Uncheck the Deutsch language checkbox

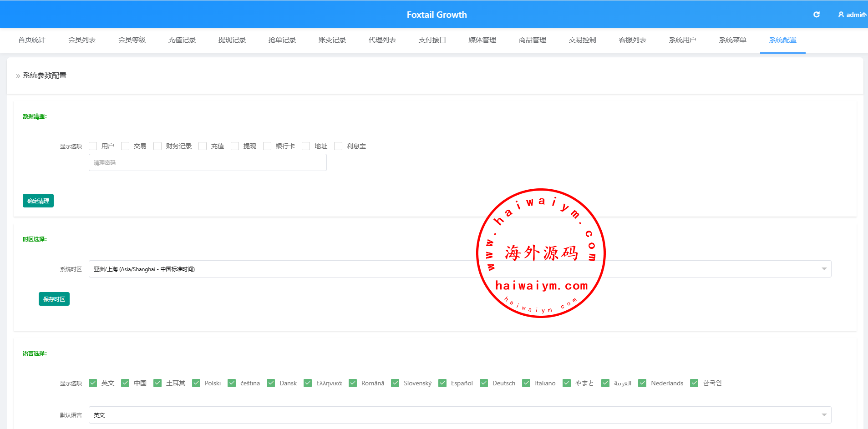(x=484, y=383)
